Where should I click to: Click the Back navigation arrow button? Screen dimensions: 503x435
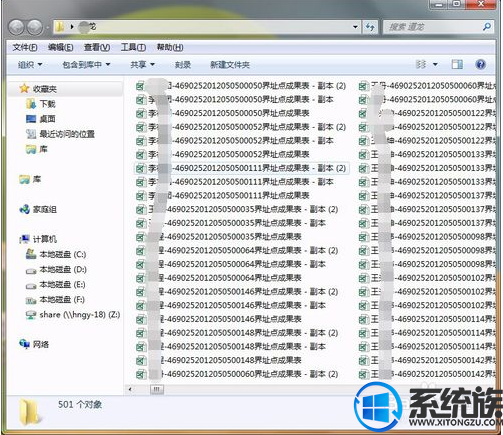pyautogui.click(x=16, y=27)
